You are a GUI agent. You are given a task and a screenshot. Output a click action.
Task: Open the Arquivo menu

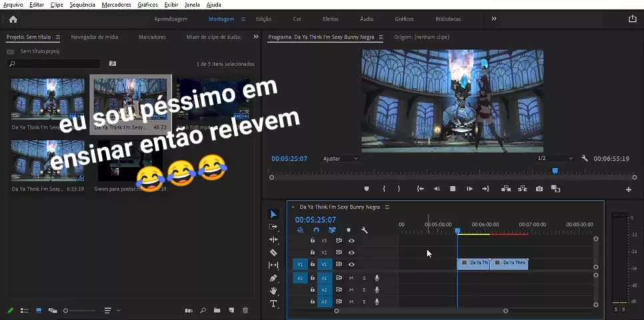(x=13, y=5)
